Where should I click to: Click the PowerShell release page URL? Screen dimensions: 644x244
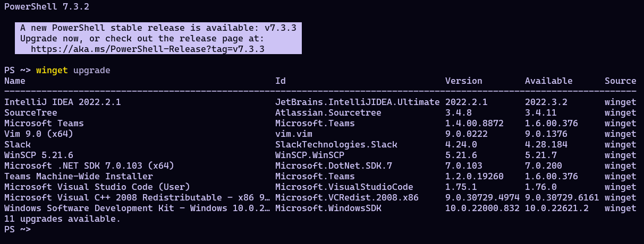(148, 49)
